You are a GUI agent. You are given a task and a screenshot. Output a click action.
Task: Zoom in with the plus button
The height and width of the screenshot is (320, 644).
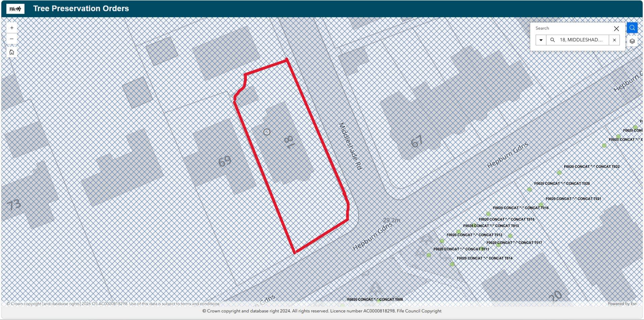click(12, 28)
